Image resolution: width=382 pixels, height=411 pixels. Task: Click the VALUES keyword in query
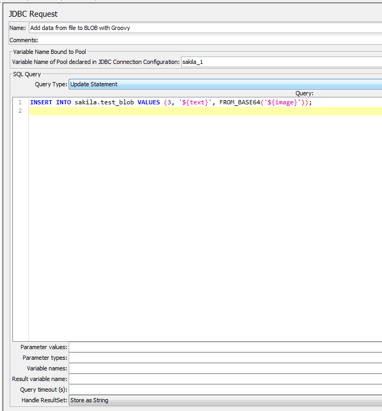tap(149, 102)
